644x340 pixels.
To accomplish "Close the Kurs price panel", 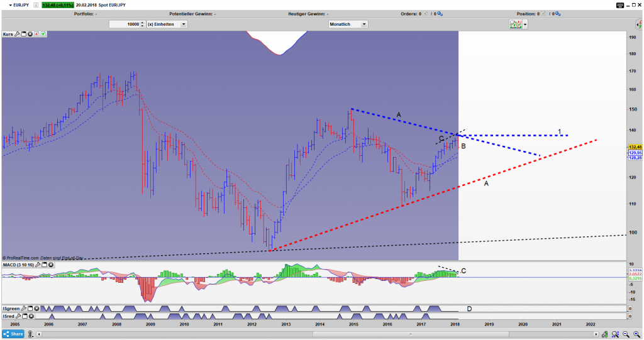I will [30, 34].
